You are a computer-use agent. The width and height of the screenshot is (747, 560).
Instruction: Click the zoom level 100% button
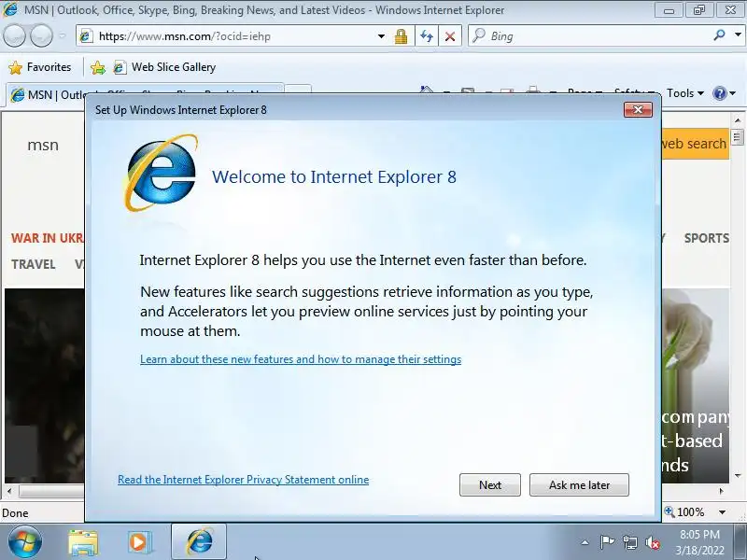684,511
